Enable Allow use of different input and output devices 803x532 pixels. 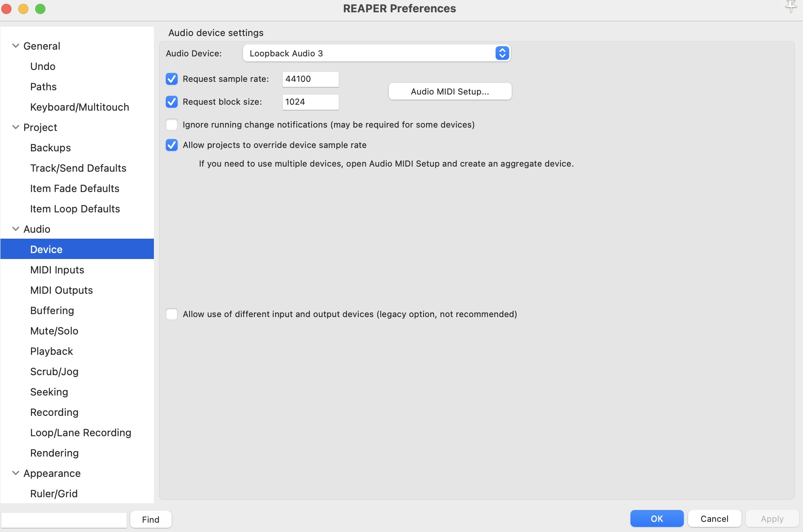pos(172,314)
